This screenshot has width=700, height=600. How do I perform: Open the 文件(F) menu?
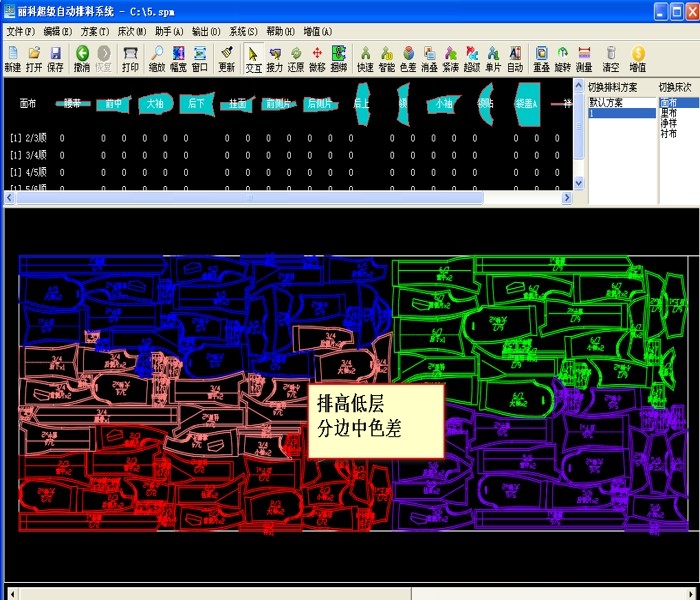pos(21,32)
